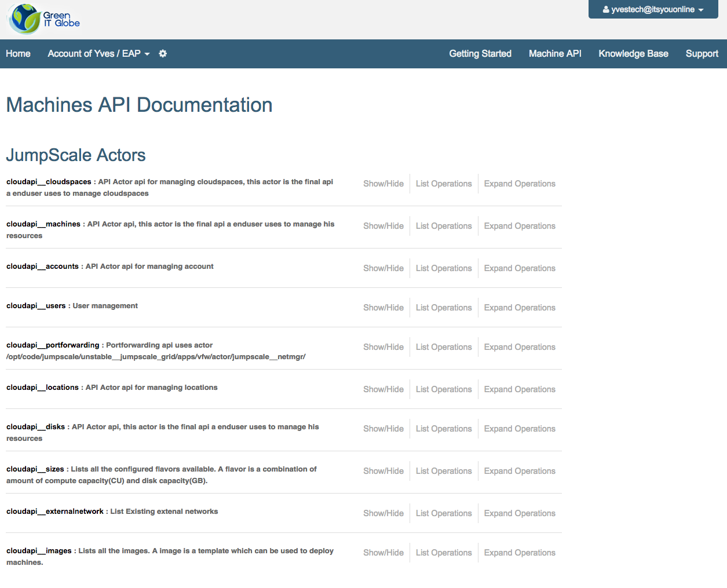Go to the Home menu item
Image resolution: width=727 pixels, height=588 pixels.
coord(18,54)
